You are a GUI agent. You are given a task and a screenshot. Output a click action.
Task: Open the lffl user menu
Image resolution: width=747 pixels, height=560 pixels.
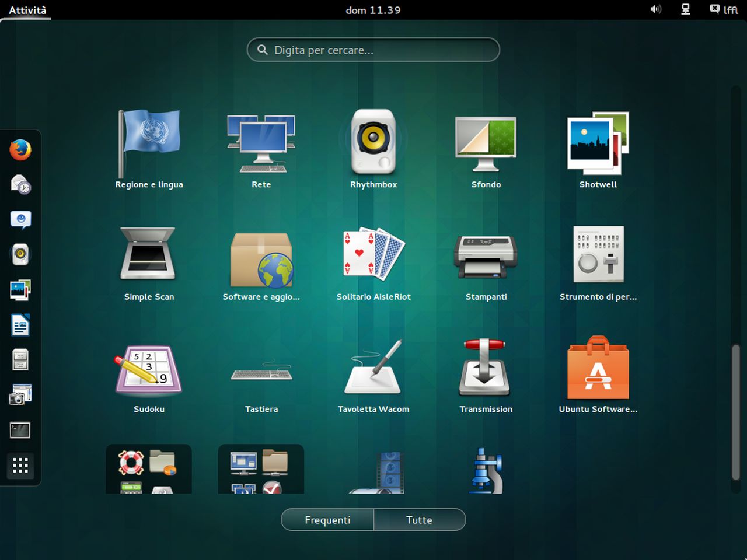tap(724, 9)
